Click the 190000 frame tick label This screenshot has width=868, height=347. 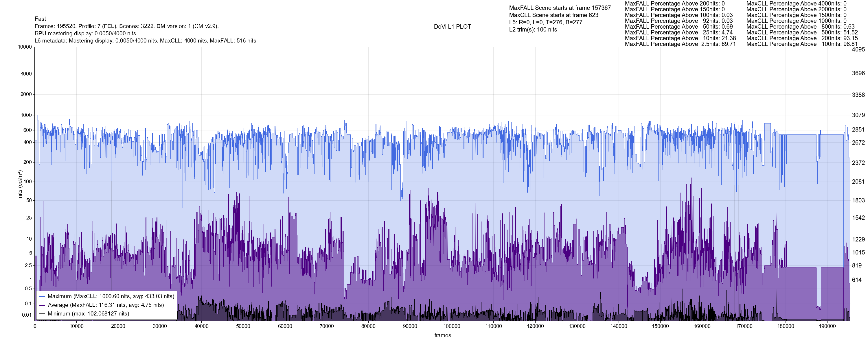point(827,326)
